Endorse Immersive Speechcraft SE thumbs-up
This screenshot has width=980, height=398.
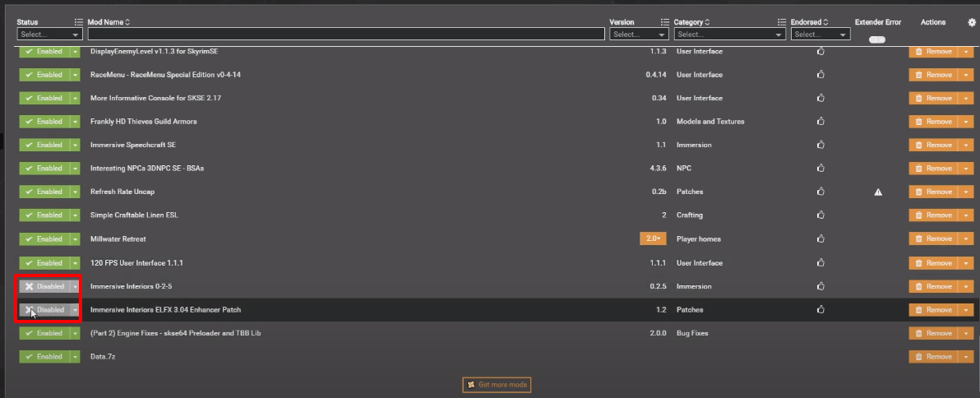(x=821, y=145)
